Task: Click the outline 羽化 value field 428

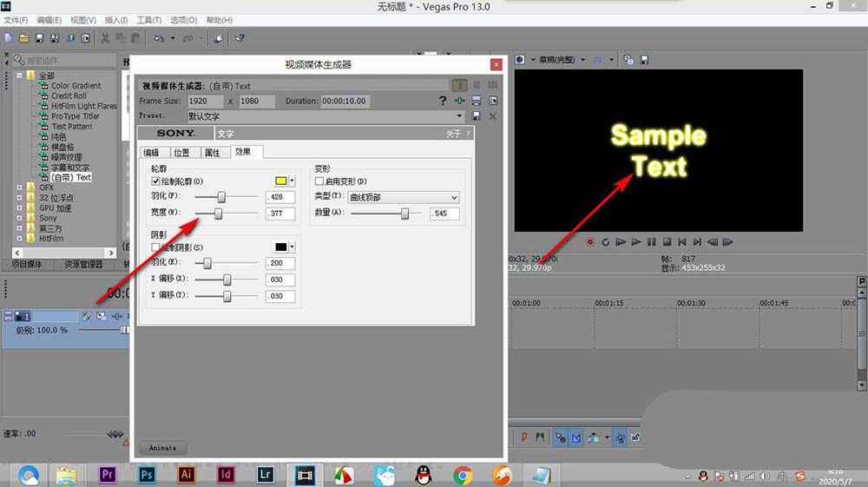Action: click(280, 197)
